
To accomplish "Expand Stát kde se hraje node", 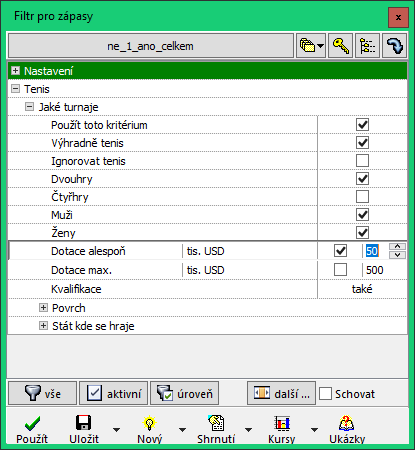I will tap(43, 326).
